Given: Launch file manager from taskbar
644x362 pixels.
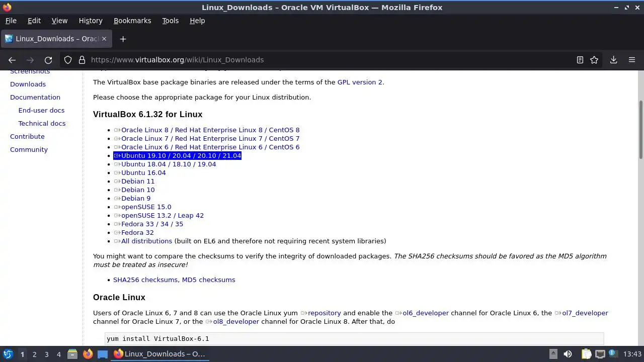Looking at the screenshot, I should coord(72,354).
